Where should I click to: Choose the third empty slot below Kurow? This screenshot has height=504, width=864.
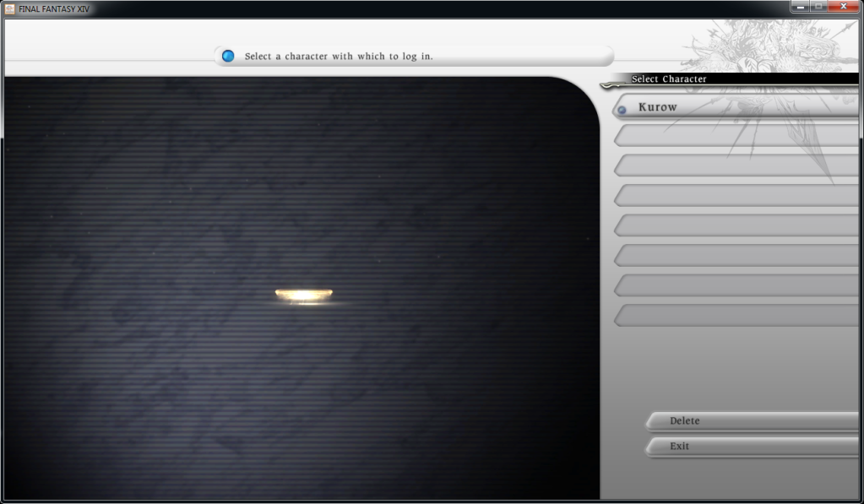735,196
